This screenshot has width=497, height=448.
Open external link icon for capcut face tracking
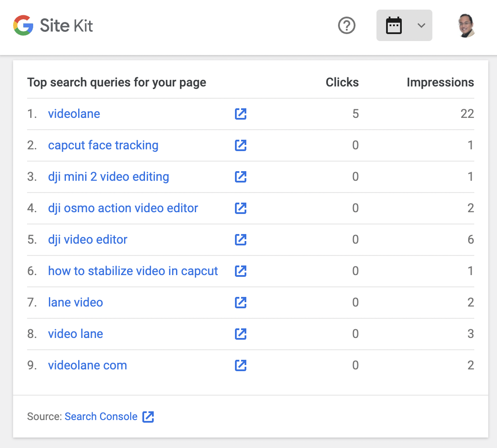(x=241, y=145)
